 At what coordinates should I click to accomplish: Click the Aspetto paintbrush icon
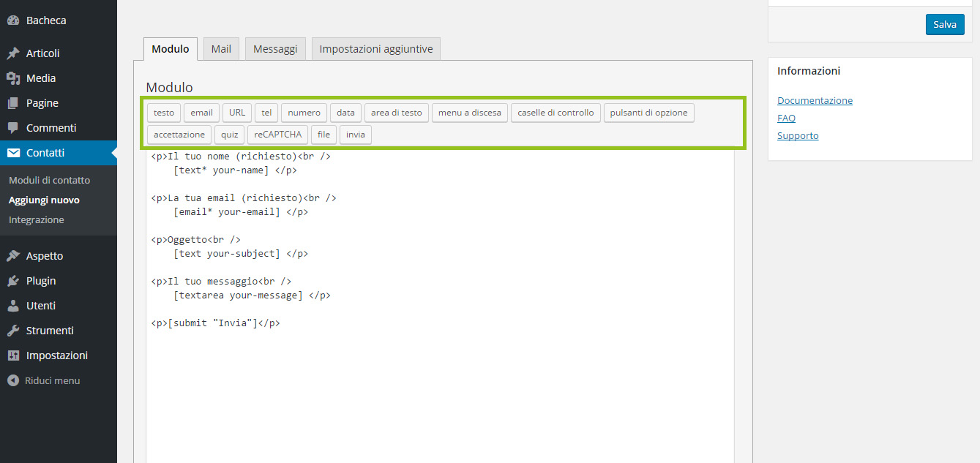13,256
